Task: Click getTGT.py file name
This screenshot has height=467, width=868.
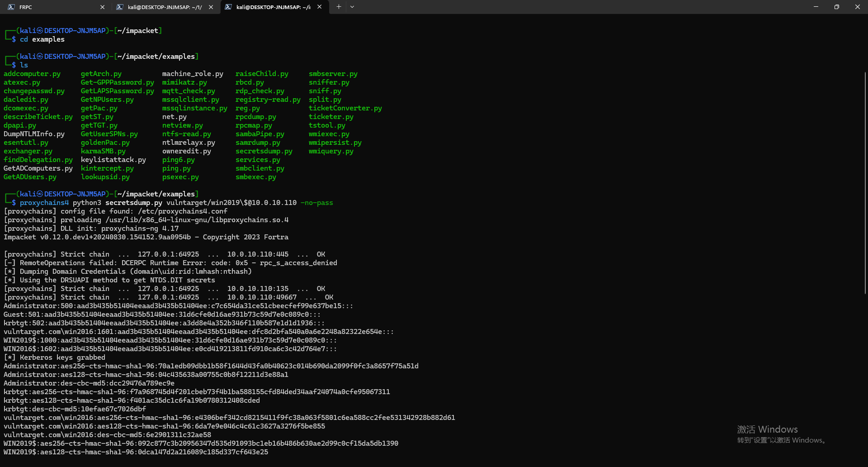Action: pyautogui.click(x=99, y=125)
